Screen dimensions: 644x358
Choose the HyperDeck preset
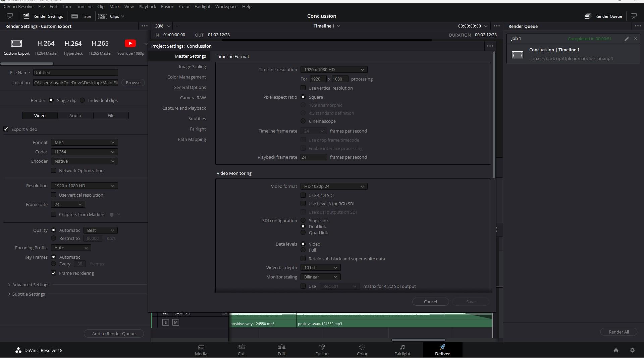[73, 47]
